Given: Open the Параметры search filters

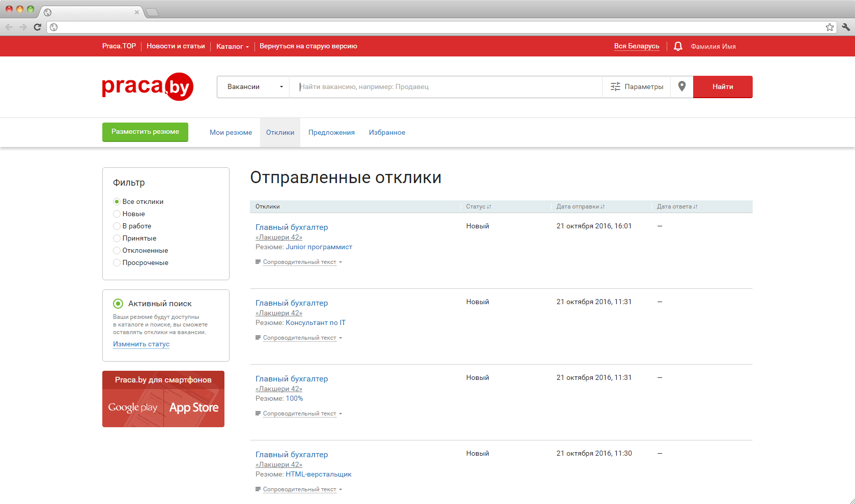Looking at the screenshot, I should pos(637,87).
